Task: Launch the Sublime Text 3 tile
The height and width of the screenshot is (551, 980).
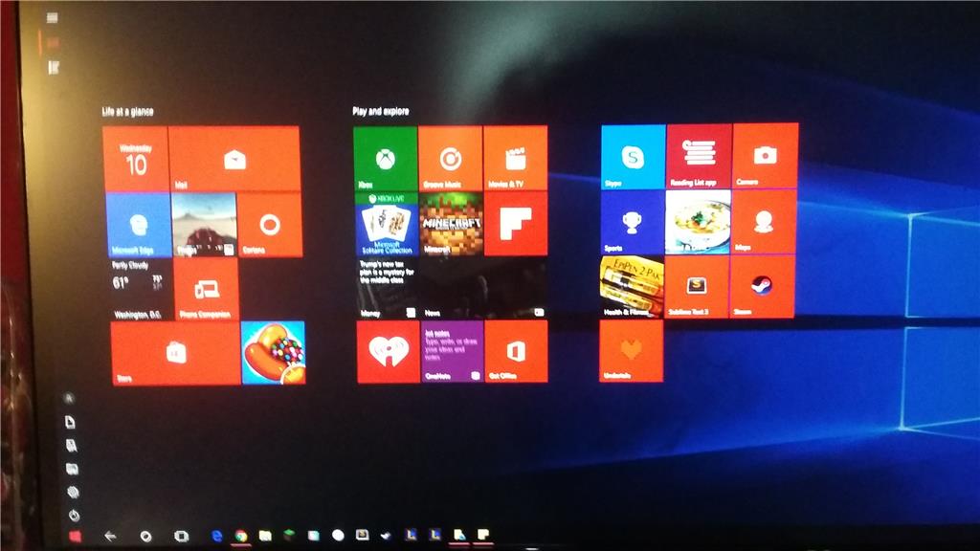Action: point(697,287)
